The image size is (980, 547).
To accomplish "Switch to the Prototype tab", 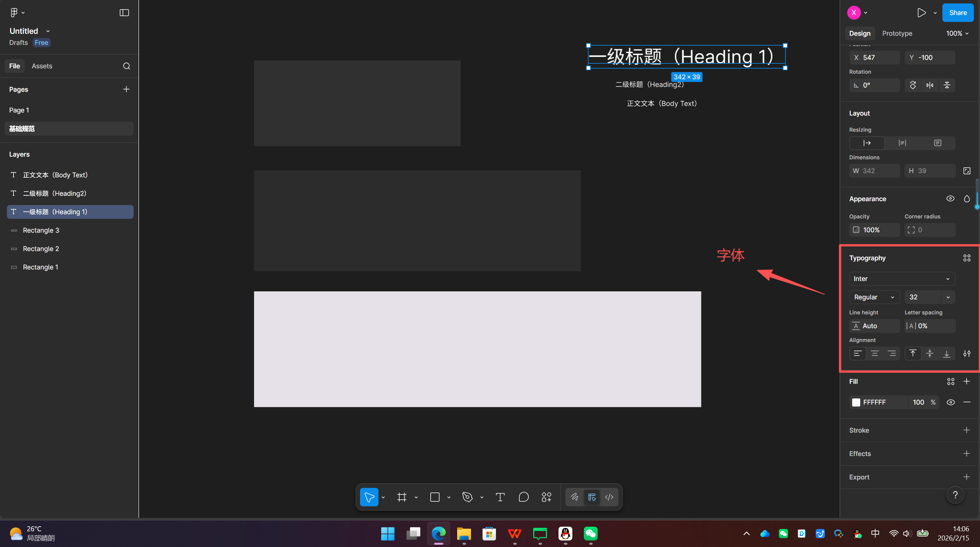I will tap(897, 33).
